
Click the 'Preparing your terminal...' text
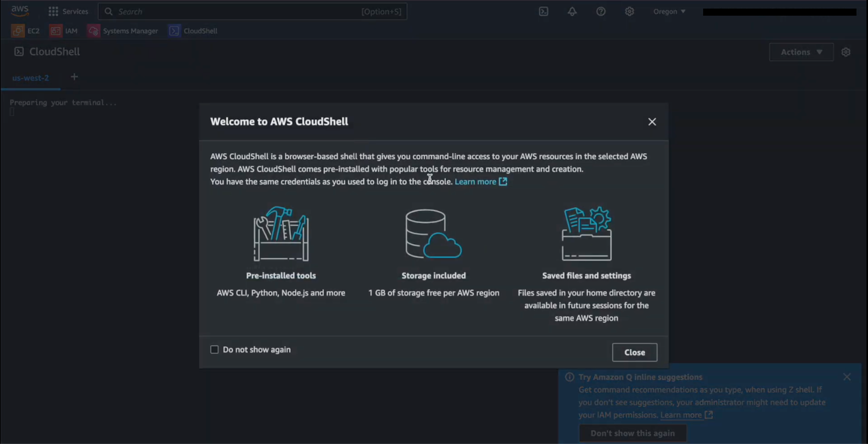(63, 103)
